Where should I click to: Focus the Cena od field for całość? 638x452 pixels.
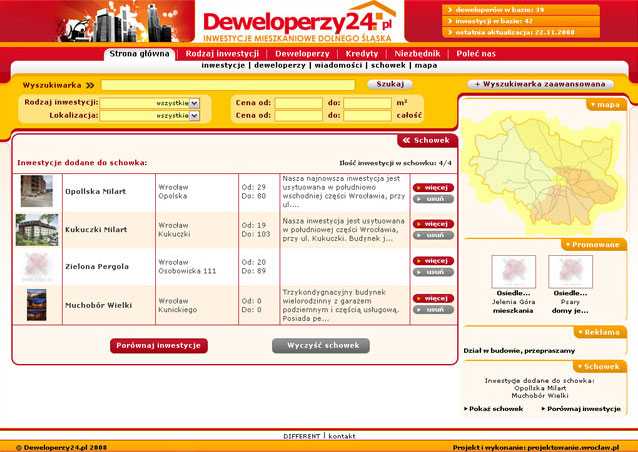298,116
